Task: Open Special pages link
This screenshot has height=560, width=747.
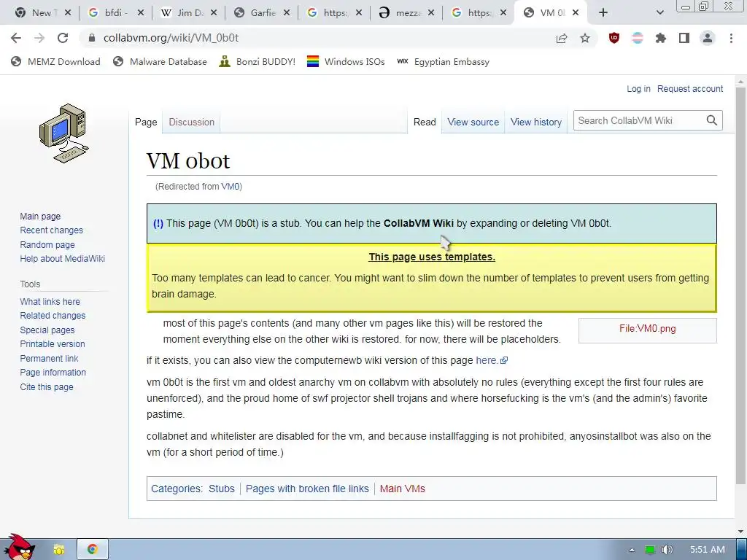Action: click(x=47, y=330)
